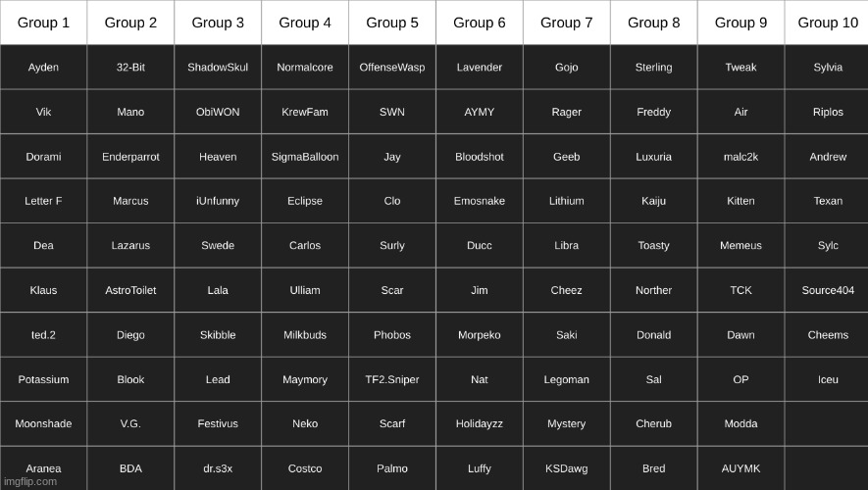The width and height of the screenshot is (868, 490).
Task: Click the SigmaBalloon cell
Action: (305, 157)
